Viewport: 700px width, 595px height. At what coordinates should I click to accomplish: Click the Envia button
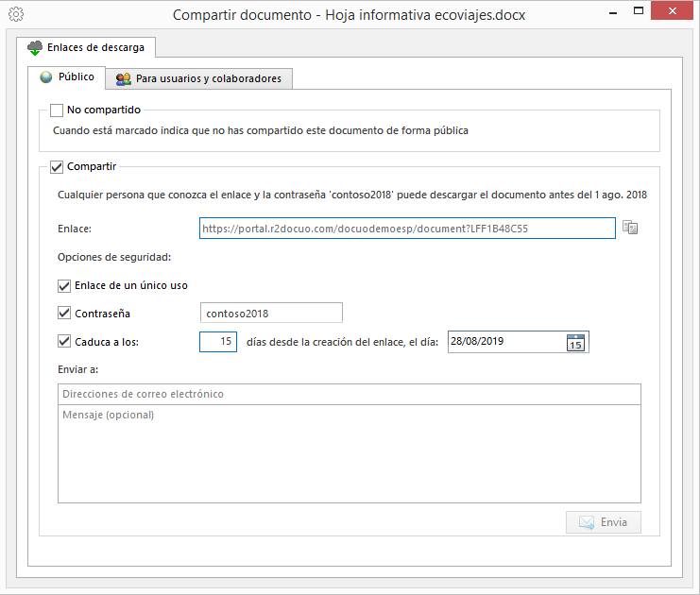604,522
